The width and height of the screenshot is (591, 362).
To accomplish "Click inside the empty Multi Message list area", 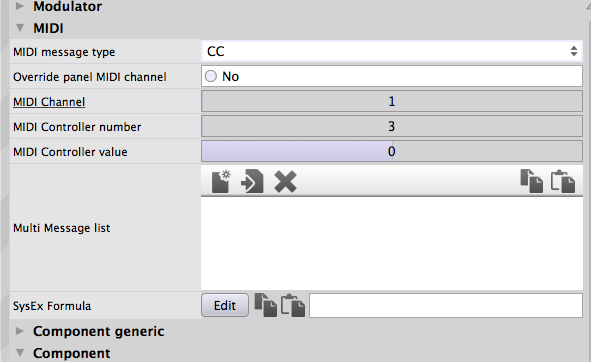I will point(392,243).
